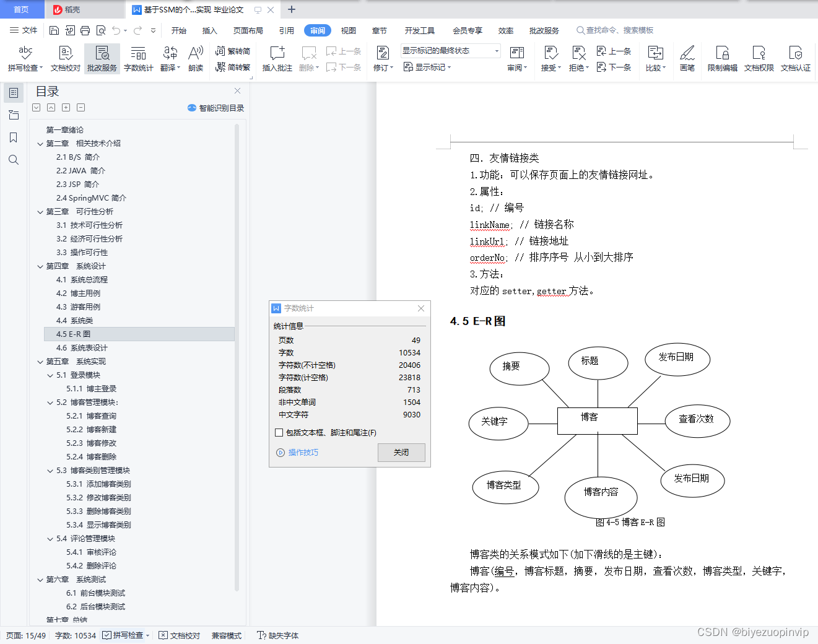Open the bookmark sidebar icon
818x644 pixels.
(14, 137)
